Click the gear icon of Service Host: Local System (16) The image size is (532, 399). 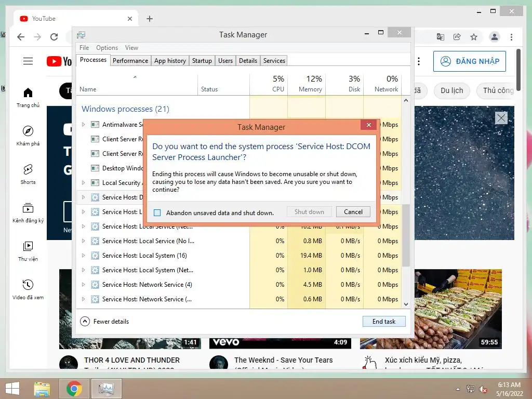(x=95, y=256)
